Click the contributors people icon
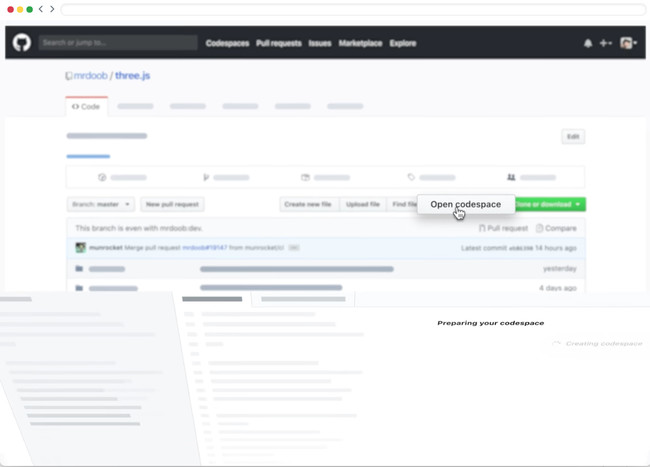Image resolution: width=650 pixels, height=467 pixels. pos(511,177)
